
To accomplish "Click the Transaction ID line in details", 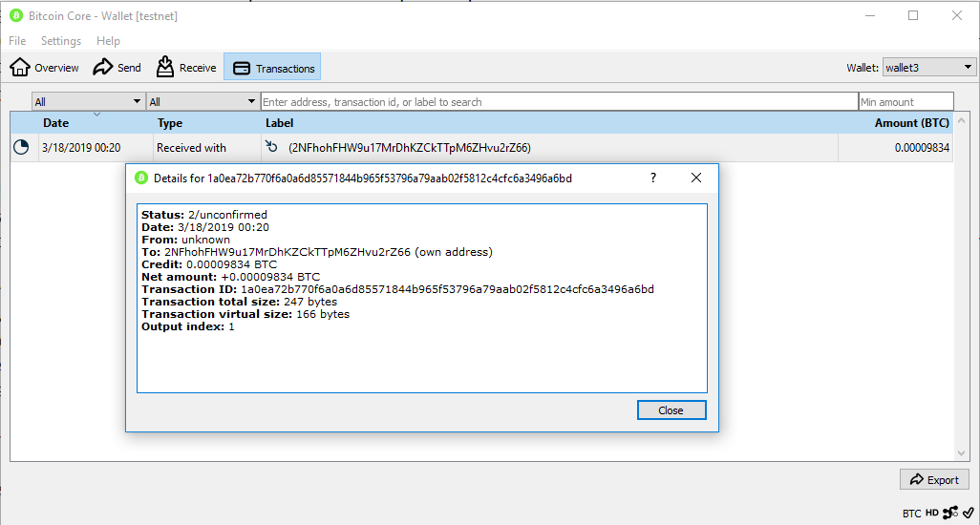I will pos(397,289).
